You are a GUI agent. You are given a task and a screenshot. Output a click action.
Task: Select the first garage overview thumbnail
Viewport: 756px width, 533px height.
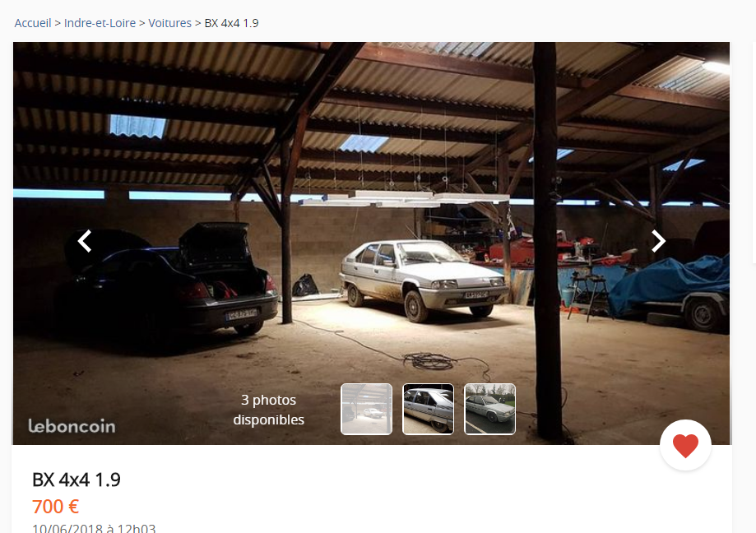point(366,409)
